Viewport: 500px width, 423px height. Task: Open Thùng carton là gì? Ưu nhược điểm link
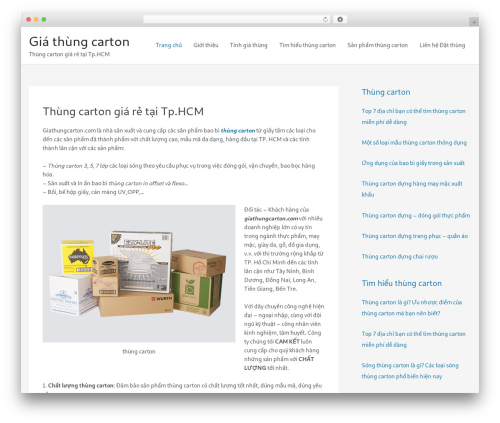click(412, 308)
